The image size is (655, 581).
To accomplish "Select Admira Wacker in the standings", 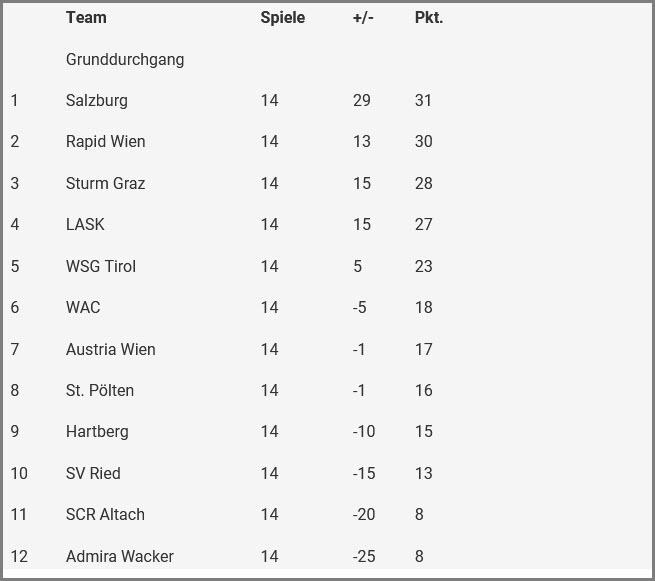I will [119, 556].
